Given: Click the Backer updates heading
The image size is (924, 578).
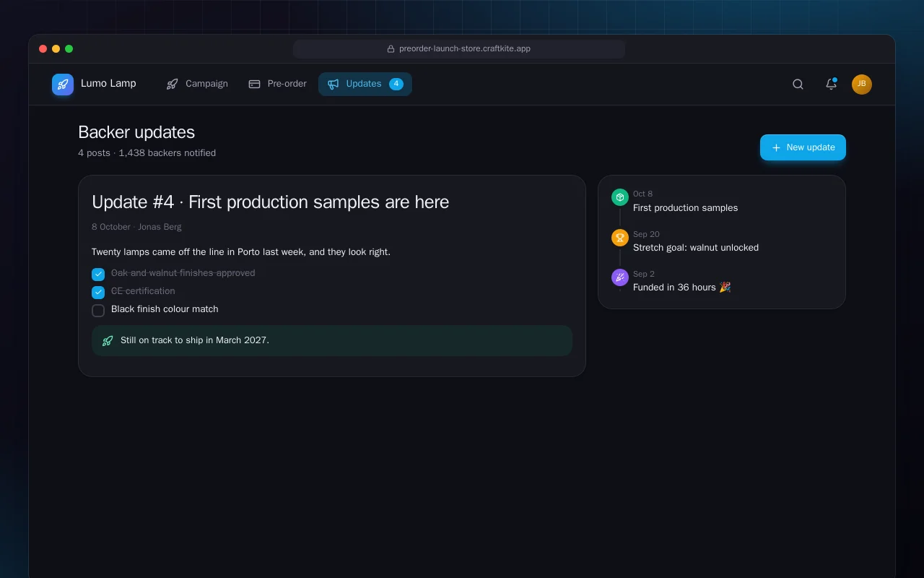Looking at the screenshot, I should [136, 132].
